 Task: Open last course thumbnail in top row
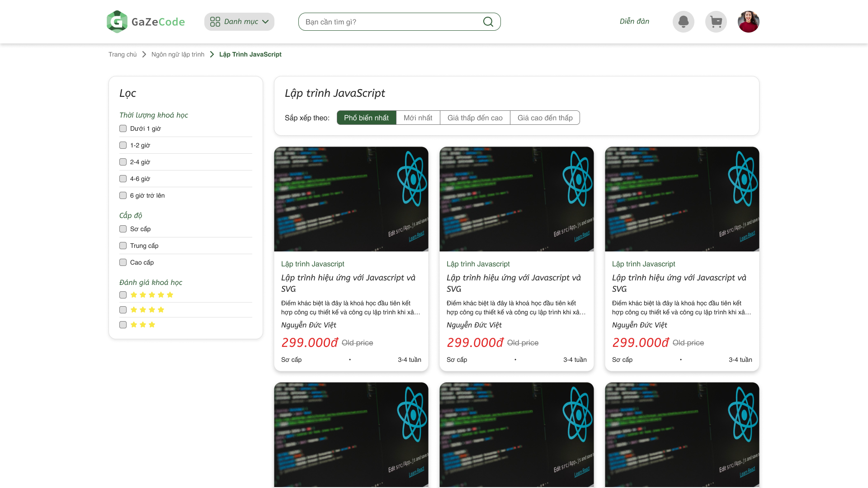(x=682, y=199)
